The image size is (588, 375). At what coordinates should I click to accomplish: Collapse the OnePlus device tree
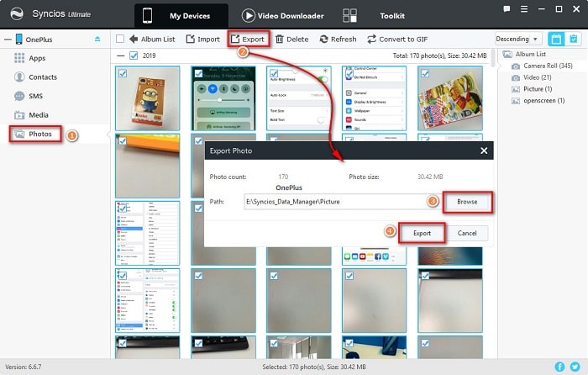8,40
